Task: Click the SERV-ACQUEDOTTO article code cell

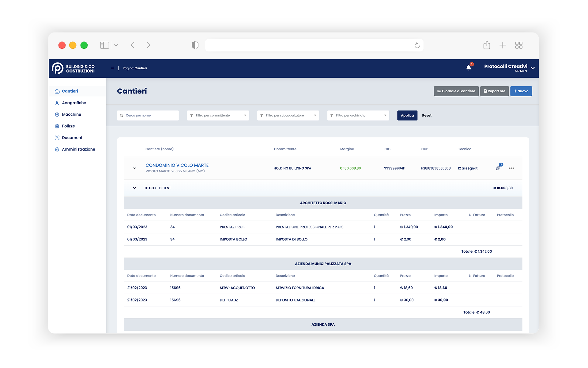Action: click(x=237, y=288)
